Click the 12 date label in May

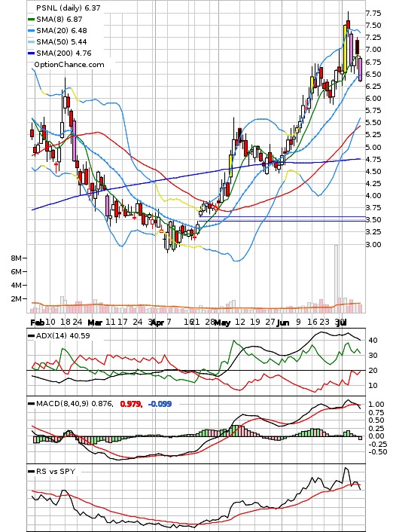coord(240,322)
